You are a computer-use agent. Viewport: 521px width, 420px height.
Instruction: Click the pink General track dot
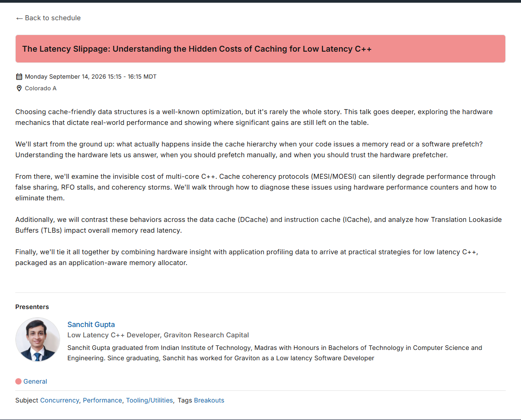[x=18, y=381]
